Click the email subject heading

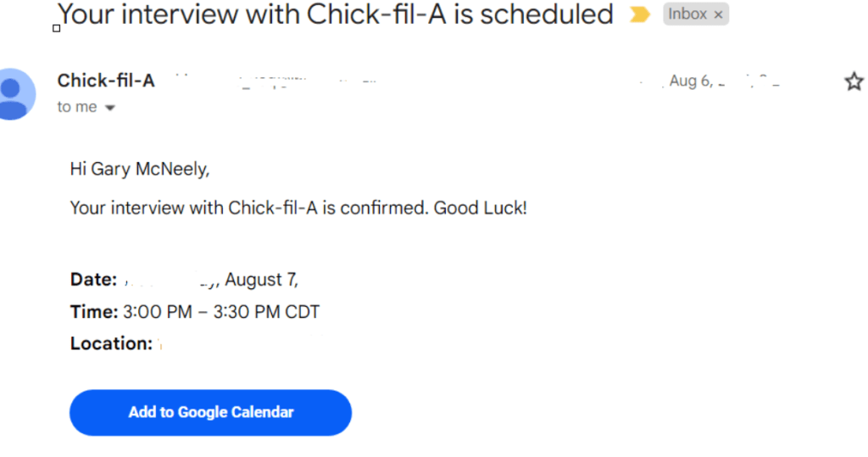click(x=335, y=14)
